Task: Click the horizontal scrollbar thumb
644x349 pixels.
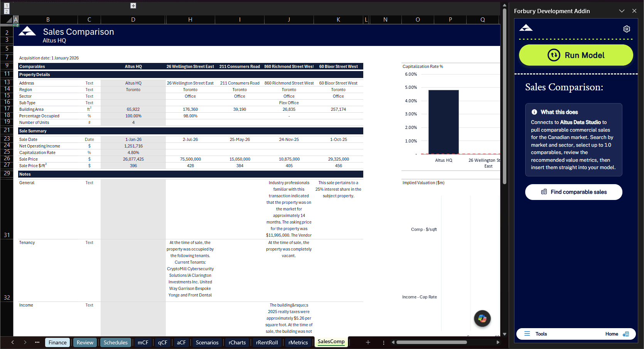Action: coord(432,342)
